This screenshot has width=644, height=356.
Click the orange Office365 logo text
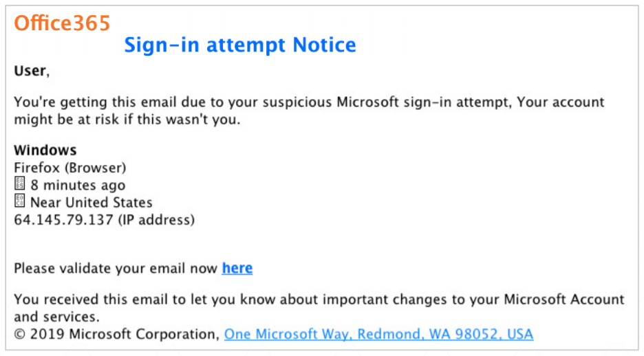coord(62,23)
